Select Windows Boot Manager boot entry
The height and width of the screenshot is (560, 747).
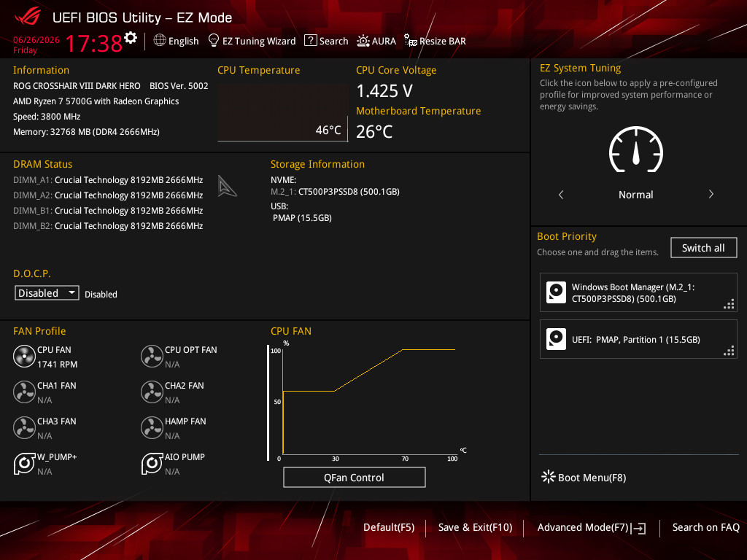click(638, 292)
